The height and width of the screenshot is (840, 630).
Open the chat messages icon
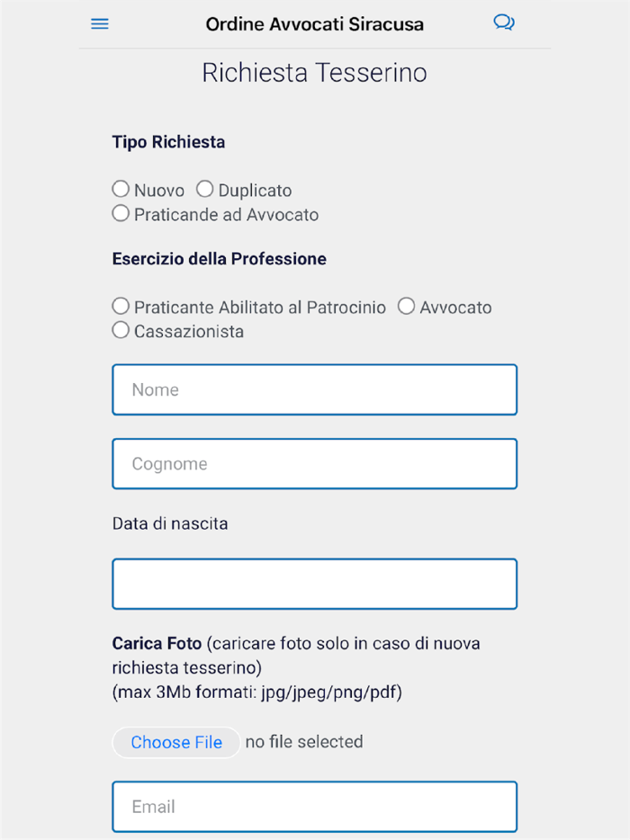pos(504,22)
